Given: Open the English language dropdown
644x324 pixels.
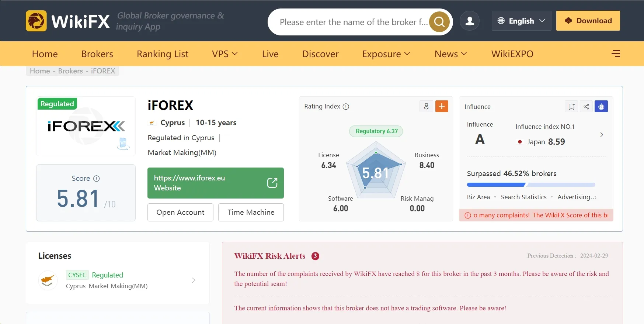Looking at the screenshot, I should pos(521,21).
